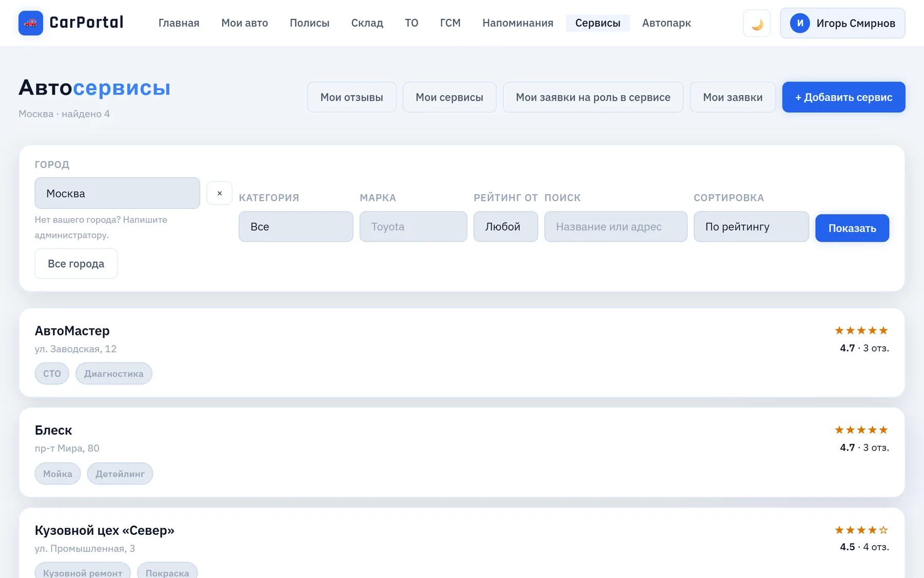The height and width of the screenshot is (578, 924).
Task: Open the Блеск service card title
Action: (x=53, y=430)
